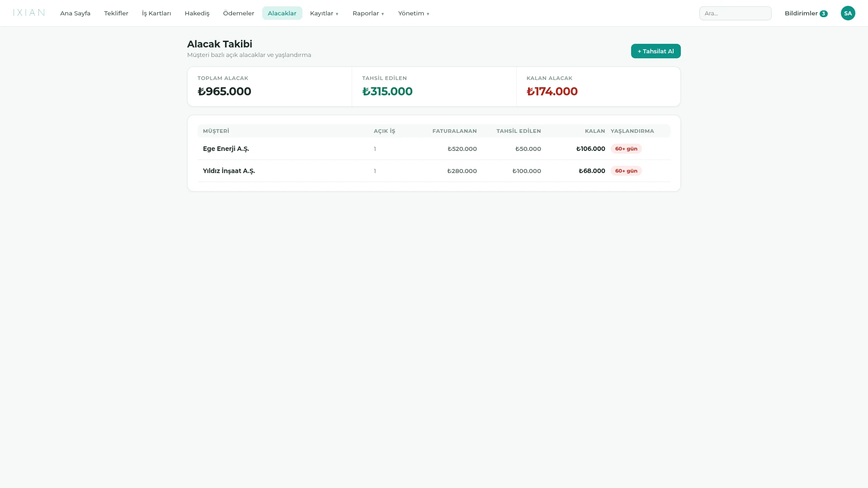The height and width of the screenshot is (488, 868).
Task: Click the + Tahsilat Al button
Action: (x=656, y=51)
